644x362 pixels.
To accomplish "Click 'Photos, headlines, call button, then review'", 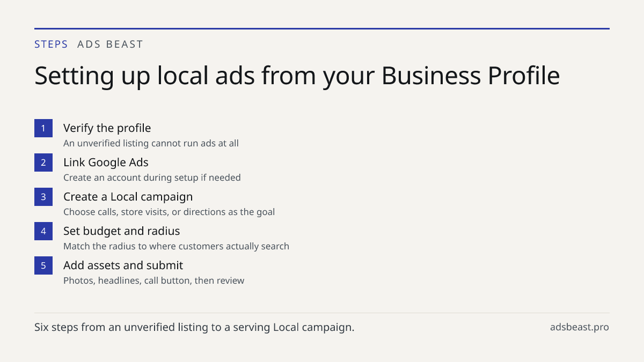I will [x=153, y=280].
